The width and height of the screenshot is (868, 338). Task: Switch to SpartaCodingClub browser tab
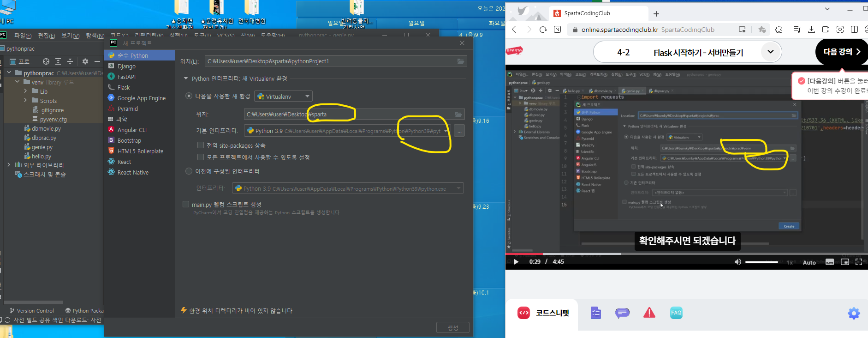click(598, 13)
